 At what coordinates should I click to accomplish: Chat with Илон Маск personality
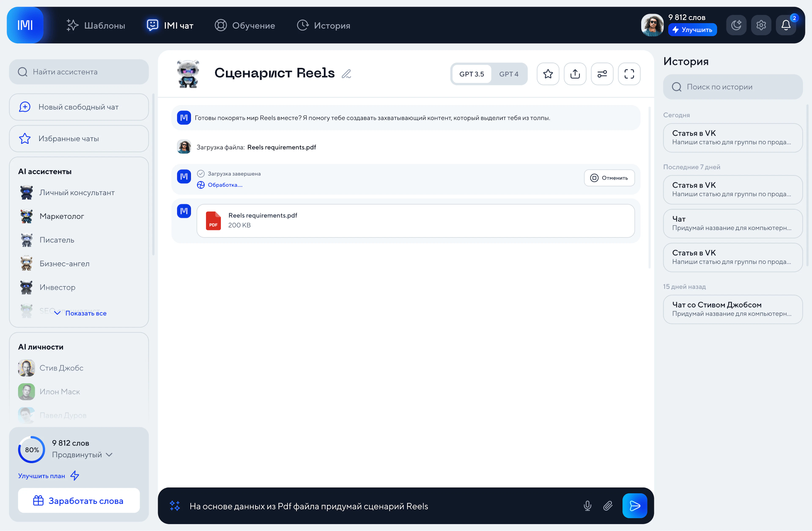tap(49, 391)
